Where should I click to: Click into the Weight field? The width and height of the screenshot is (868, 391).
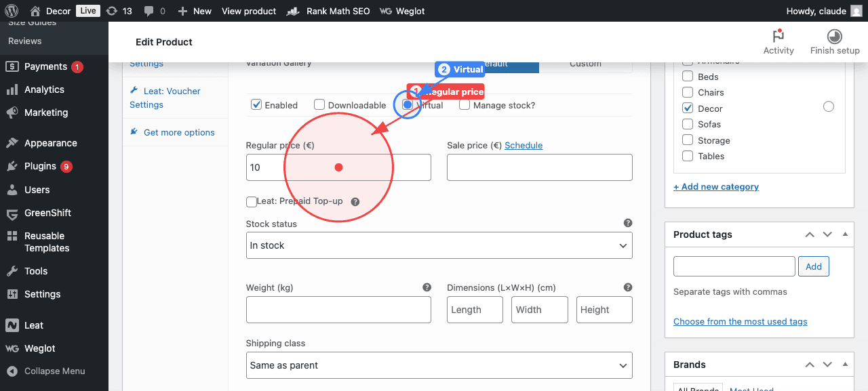click(x=338, y=310)
